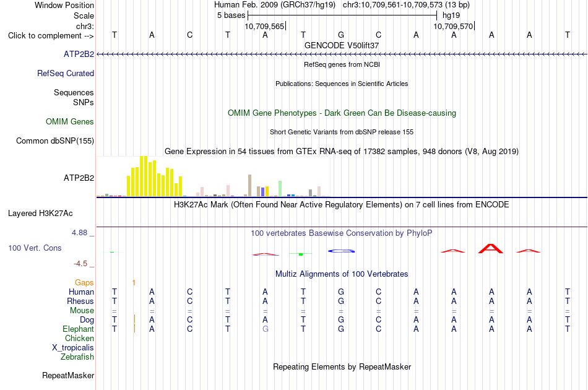Click the 'Click to complement -->' label
The image size is (588, 390).
pyautogui.click(x=51, y=36)
